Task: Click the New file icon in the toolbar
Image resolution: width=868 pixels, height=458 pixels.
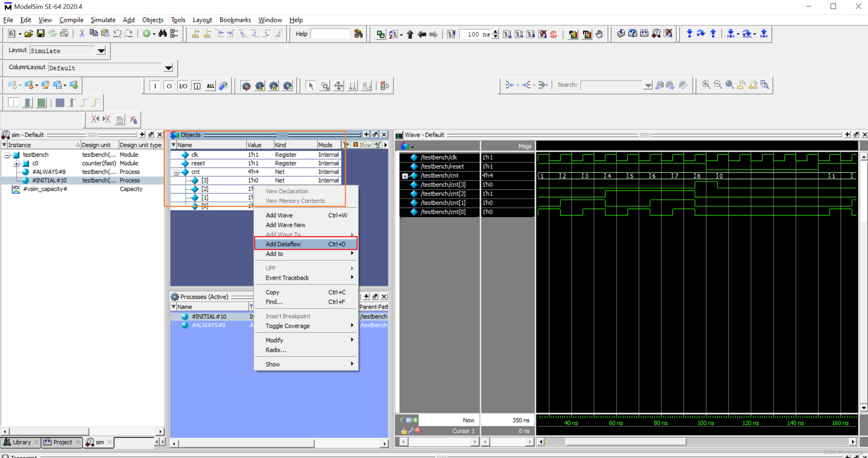Action: pos(11,33)
